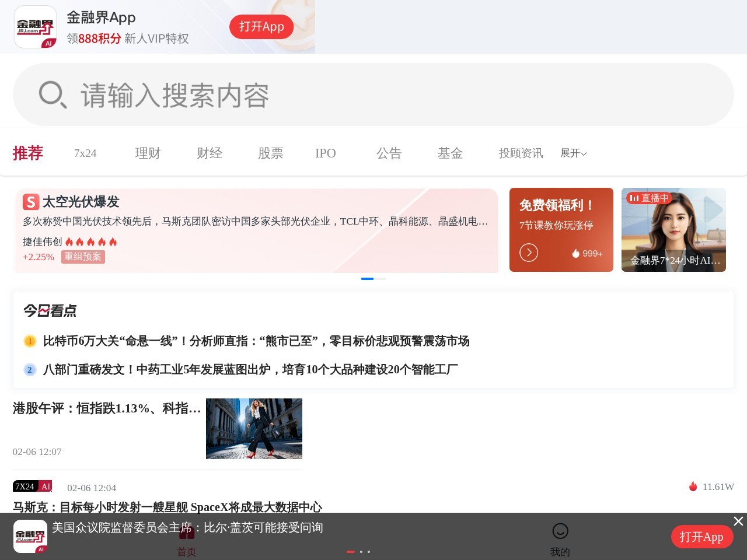Click the 直播中 live badge
The image size is (747, 560).
648,198
